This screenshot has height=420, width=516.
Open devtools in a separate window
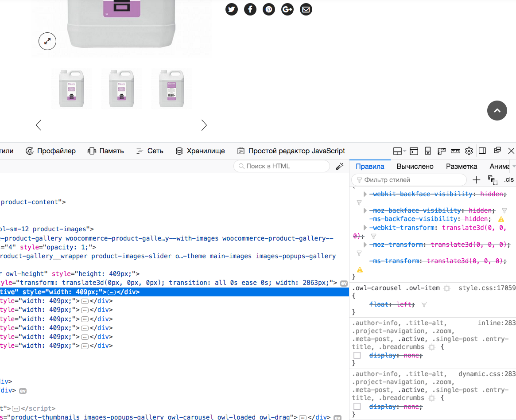click(497, 151)
